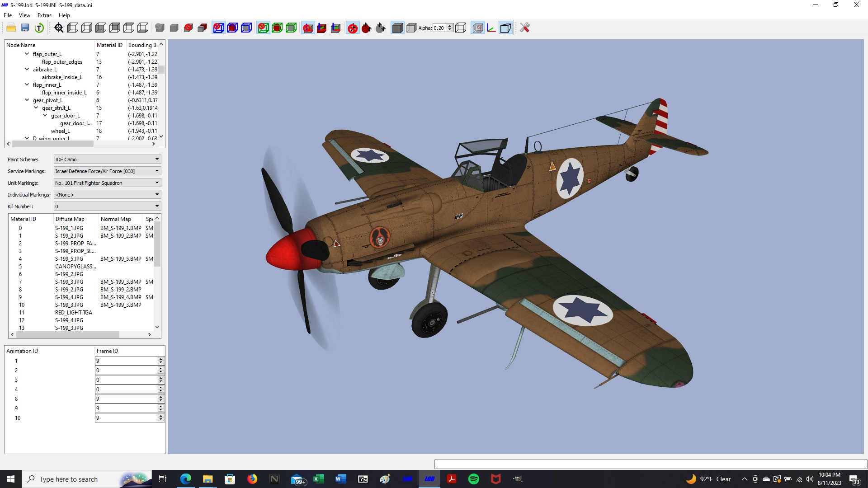
Task: Click the plain red ladybug icon
Action: [367, 28]
